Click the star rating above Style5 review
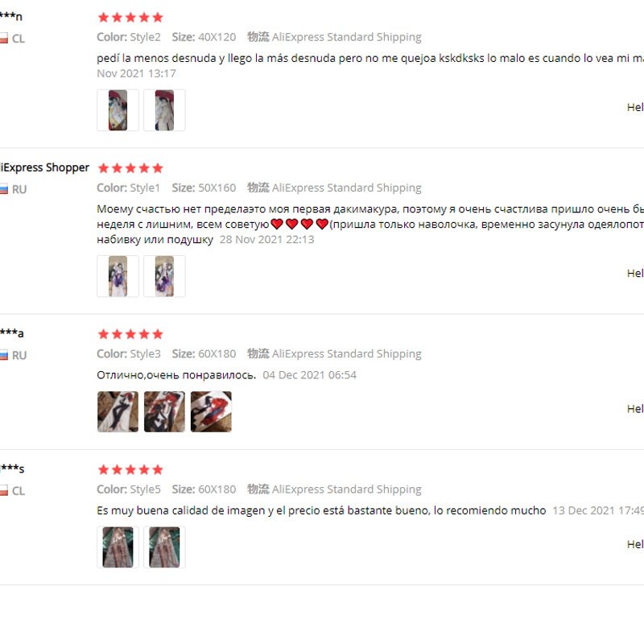This screenshot has width=644, height=644. pos(130,469)
